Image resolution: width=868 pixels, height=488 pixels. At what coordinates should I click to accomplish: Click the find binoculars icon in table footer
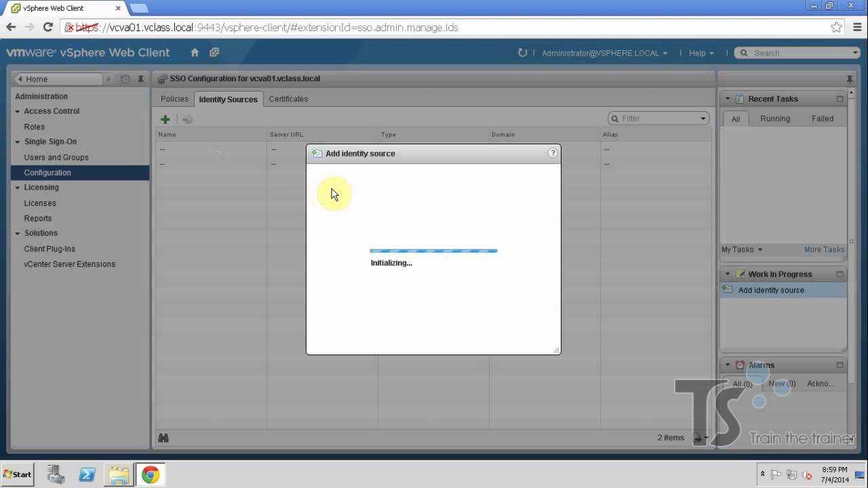163,438
